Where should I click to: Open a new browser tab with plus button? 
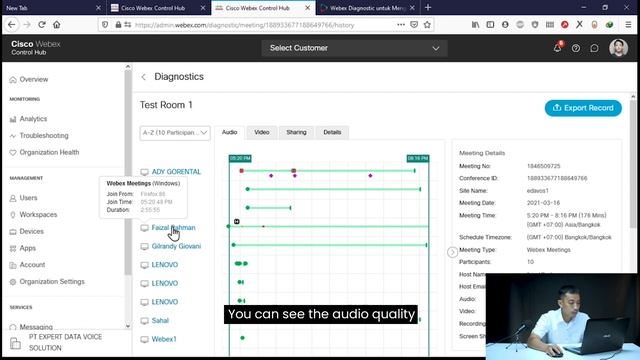(x=428, y=7)
